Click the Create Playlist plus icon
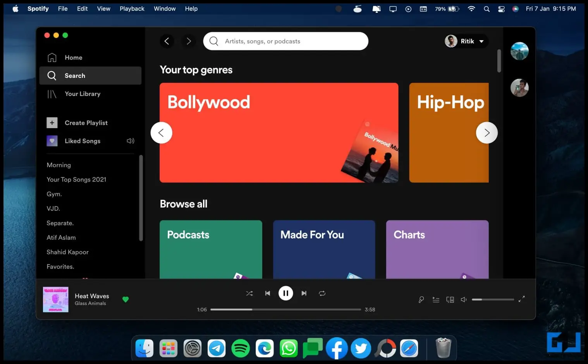 coord(52,123)
